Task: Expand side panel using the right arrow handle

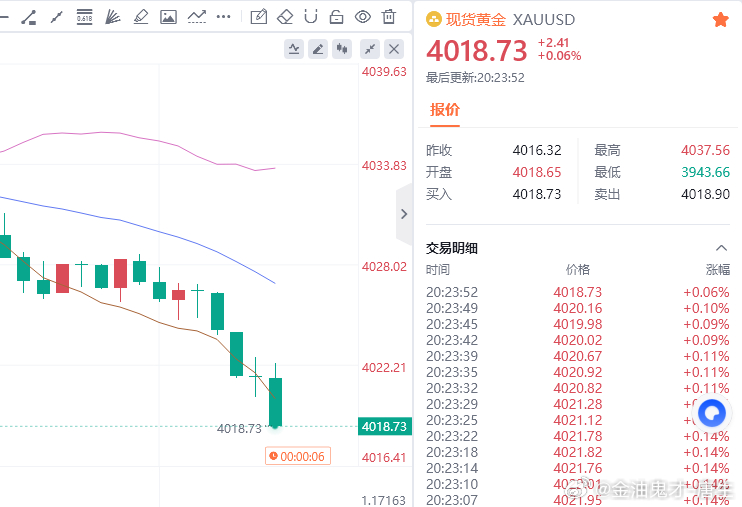Action: click(404, 214)
